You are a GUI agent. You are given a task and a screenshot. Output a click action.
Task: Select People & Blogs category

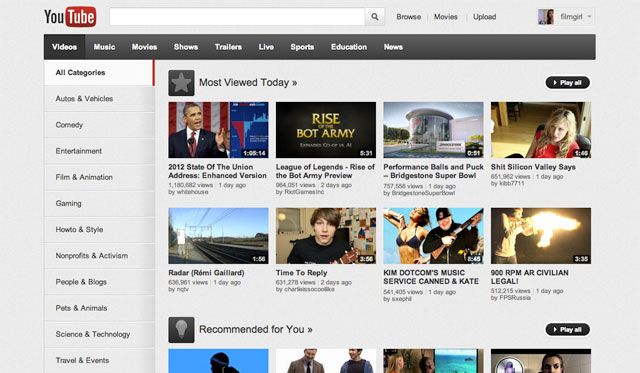[x=99, y=282]
